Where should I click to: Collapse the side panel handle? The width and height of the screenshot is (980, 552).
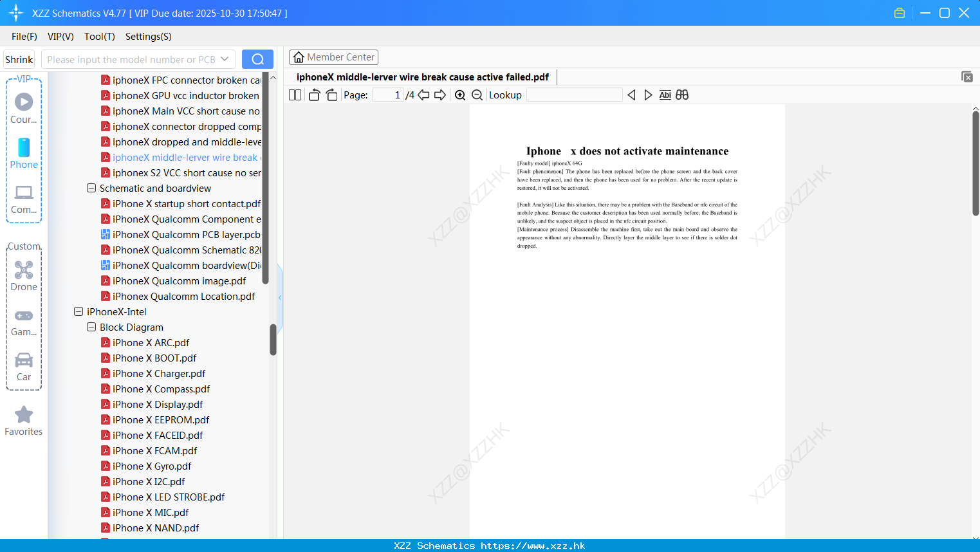(x=280, y=298)
